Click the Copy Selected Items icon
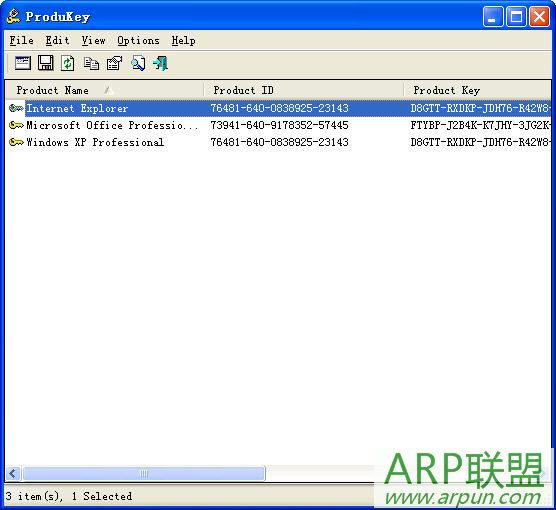This screenshot has width=556, height=510. [91, 64]
